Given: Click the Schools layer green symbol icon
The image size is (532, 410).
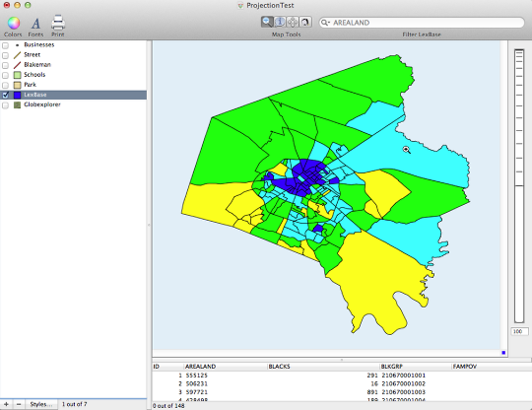Looking at the screenshot, I should coord(18,75).
